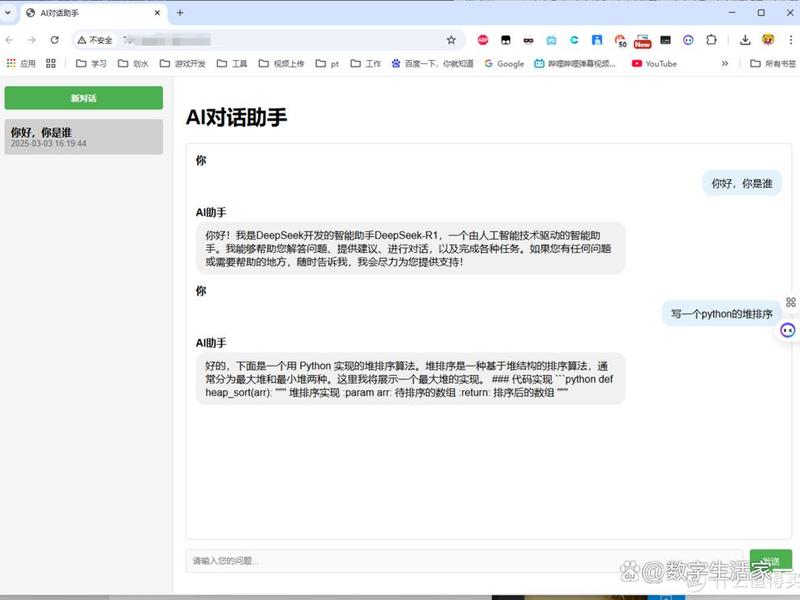Open the 划水 bookmark folder
The image size is (800, 600).
[x=133, y=63]
